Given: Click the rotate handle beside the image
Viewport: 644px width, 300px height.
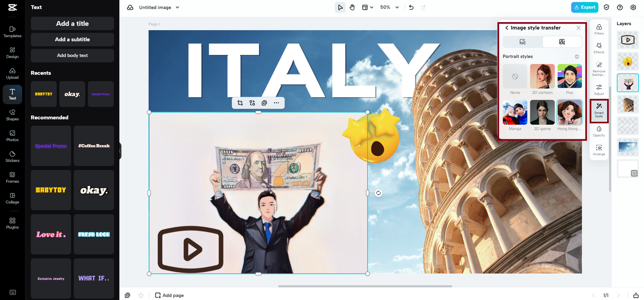Looking at the screenshot, I should [x=378, y=193].
